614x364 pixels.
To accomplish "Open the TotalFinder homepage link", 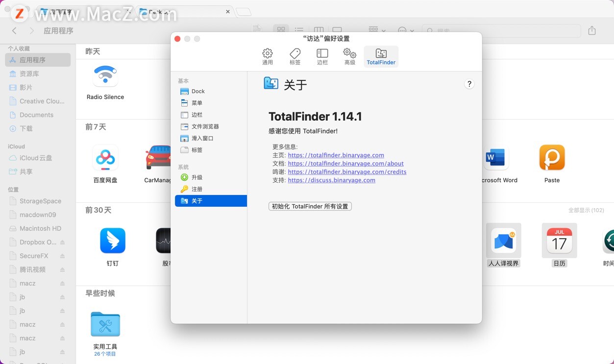I will point(336,155).
